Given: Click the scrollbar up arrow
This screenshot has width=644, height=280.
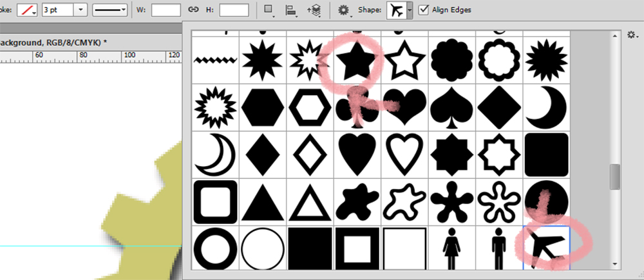Looking at the screenshot, I should (x=615, y=37).
